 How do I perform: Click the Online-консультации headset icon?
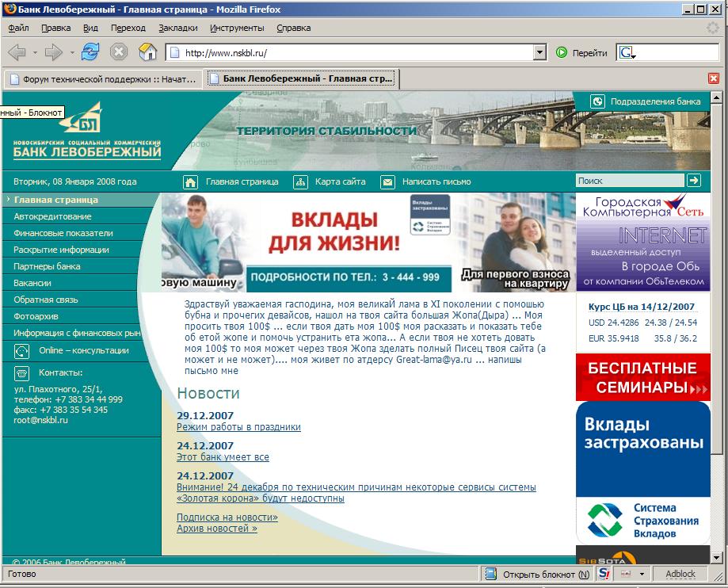pos(22,351)
